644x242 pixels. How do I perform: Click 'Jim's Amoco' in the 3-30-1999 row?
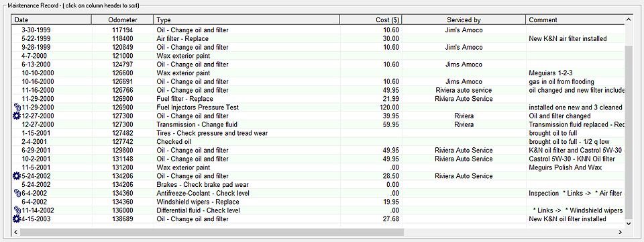tap(464, 30)
